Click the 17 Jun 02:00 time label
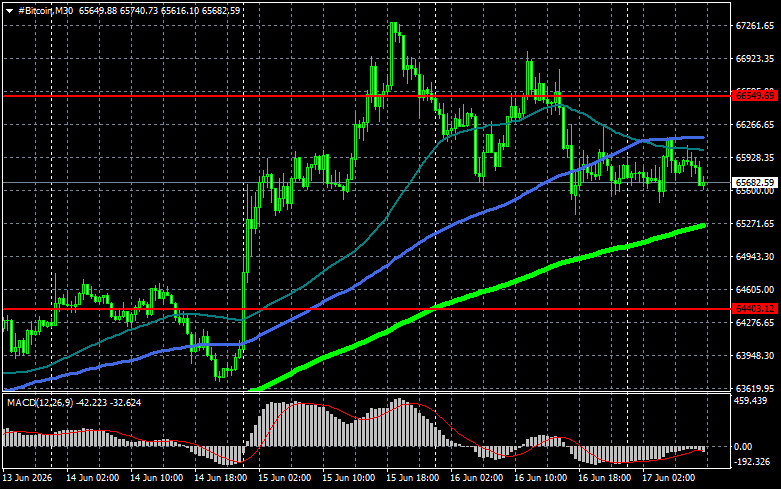The image size is (781, 489). [x=668, y=478]
